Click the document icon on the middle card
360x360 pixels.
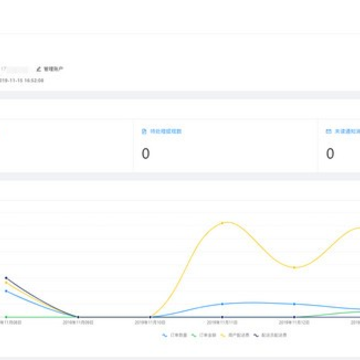(144, 131)
